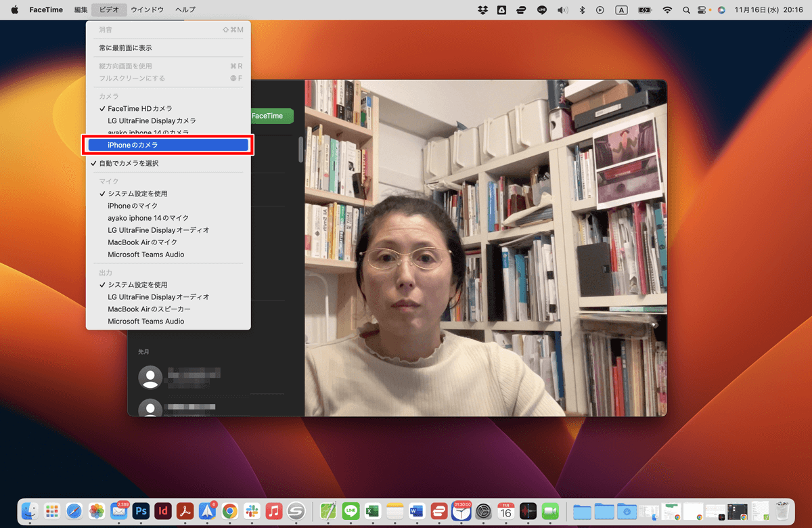Launch Excel from the Dock
Image resolution: width=812 pixels, height=528 pixels.
pos(372,511)
